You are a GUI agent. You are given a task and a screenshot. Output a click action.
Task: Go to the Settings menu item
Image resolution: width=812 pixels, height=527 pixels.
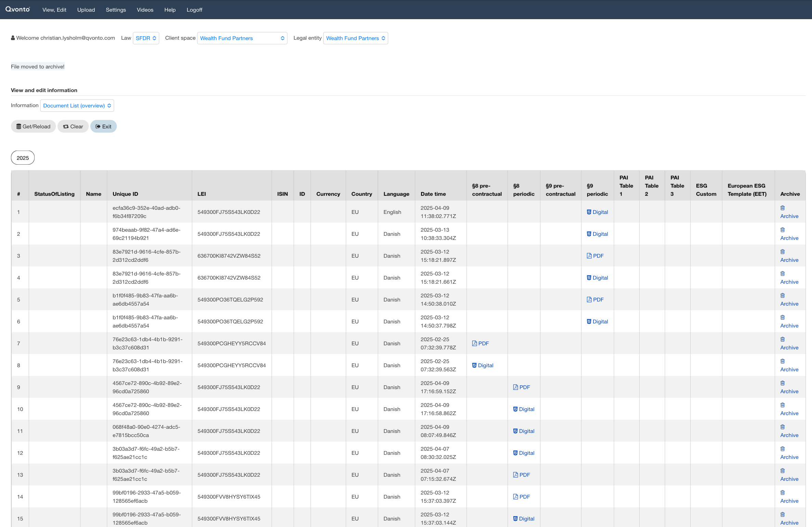pos(116,10)
